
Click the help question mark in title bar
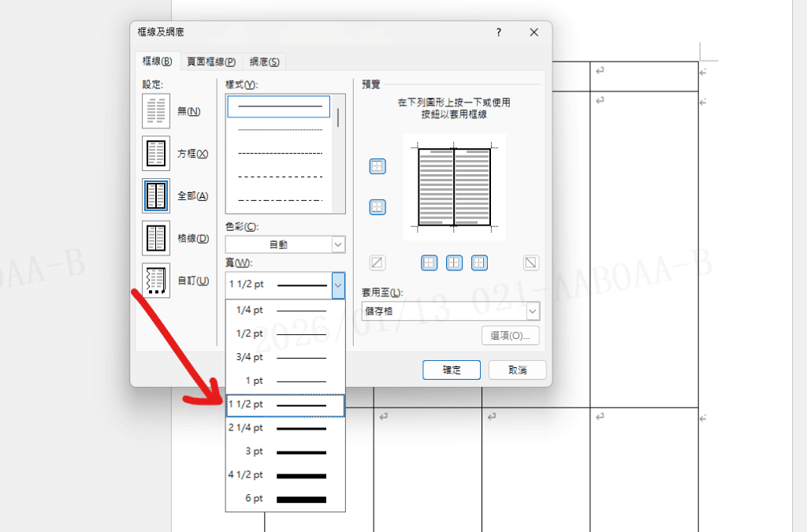pyautogui.click(x=498, y=32)
